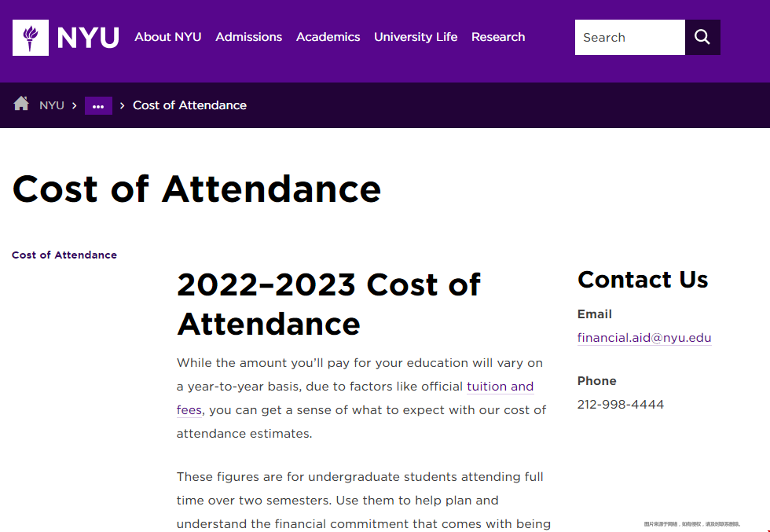Click the chevron after NYU breadcrumb
This screenshot has width=770, height=532.
coord(74,105)
